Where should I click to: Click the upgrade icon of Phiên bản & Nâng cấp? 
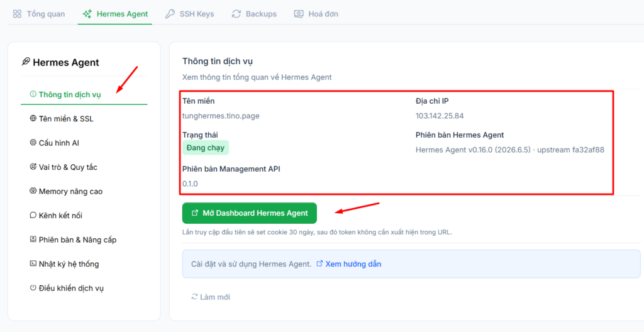(x=33, y=239)
